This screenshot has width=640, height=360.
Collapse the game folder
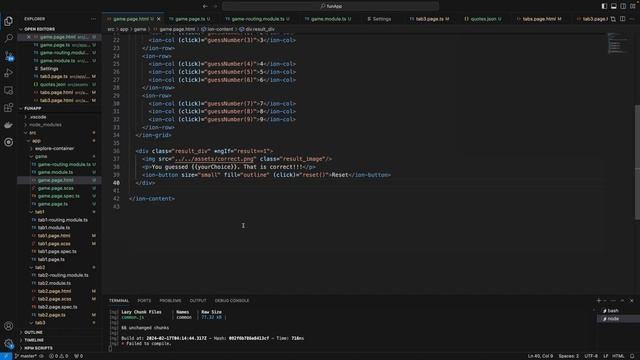tap(59, 156)
